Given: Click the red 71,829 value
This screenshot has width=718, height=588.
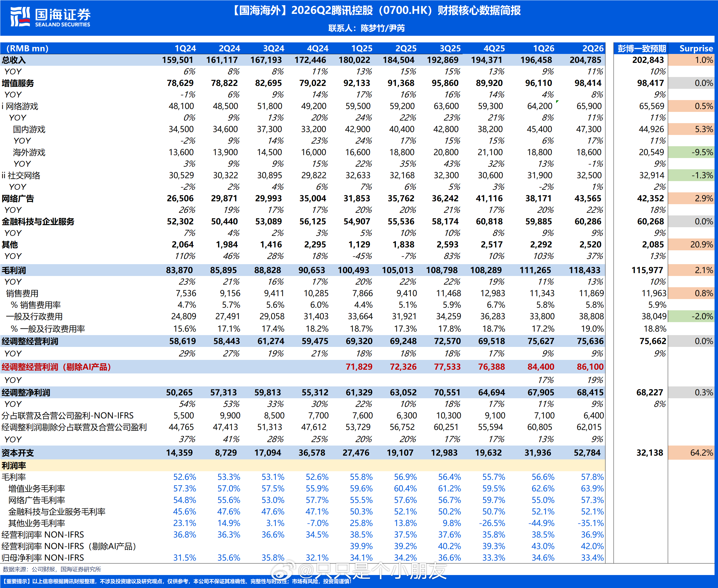Looking at the screenshot, I should pos(359,367).
